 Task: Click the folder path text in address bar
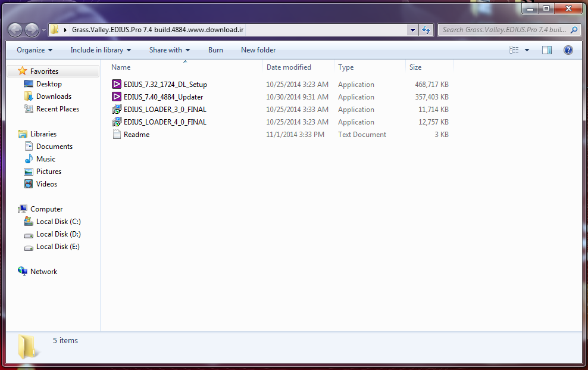[x=158, y=30]
